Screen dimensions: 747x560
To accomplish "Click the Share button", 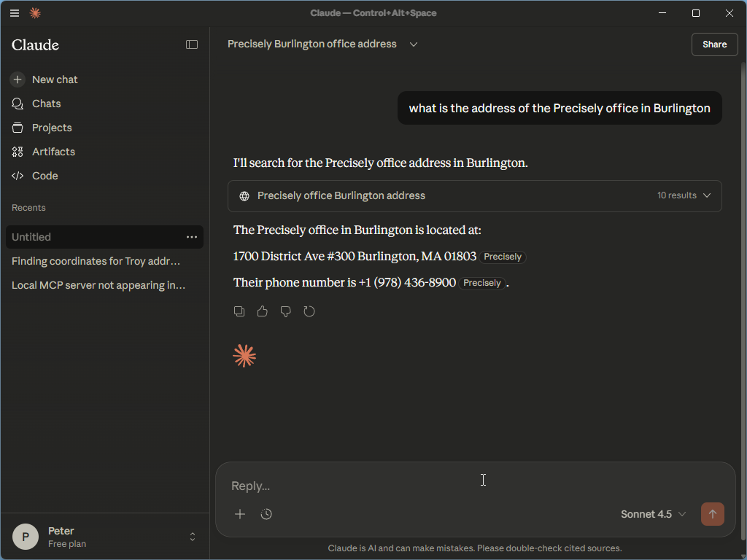I will 714,44.
